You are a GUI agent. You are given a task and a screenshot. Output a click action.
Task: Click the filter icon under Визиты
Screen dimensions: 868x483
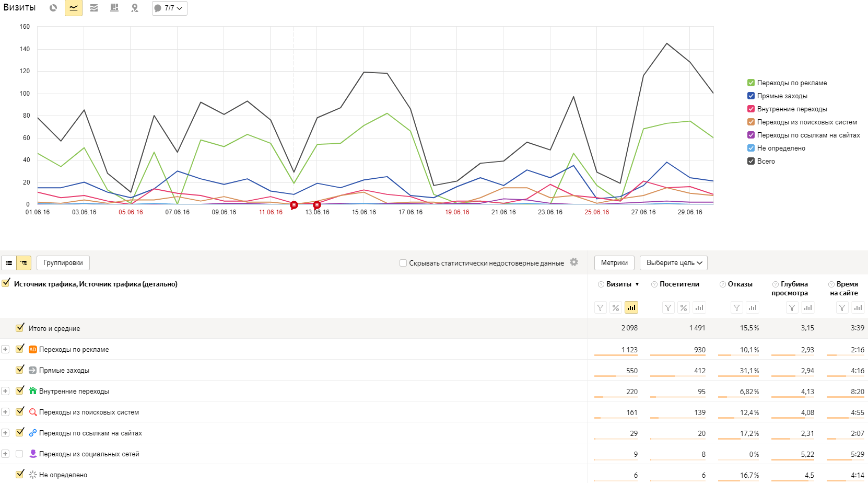601,308
